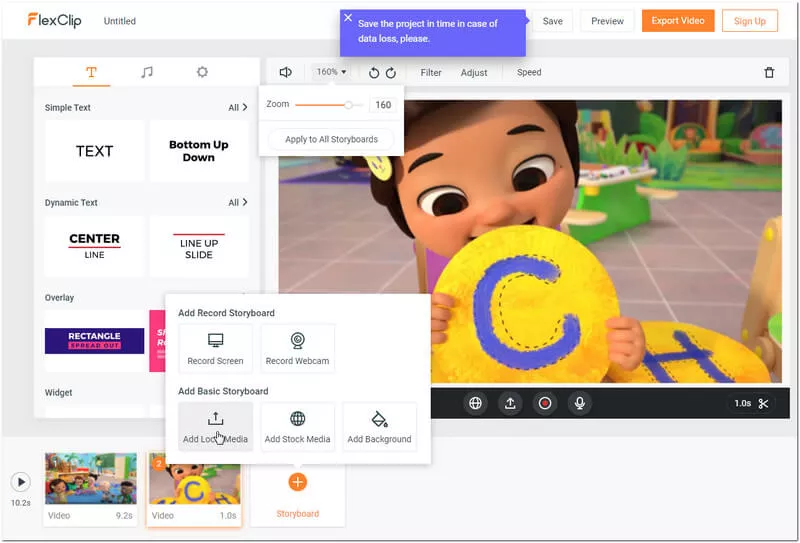Click Record Screen option
This screenshot has height=543, width=800.
click(215, 349)
